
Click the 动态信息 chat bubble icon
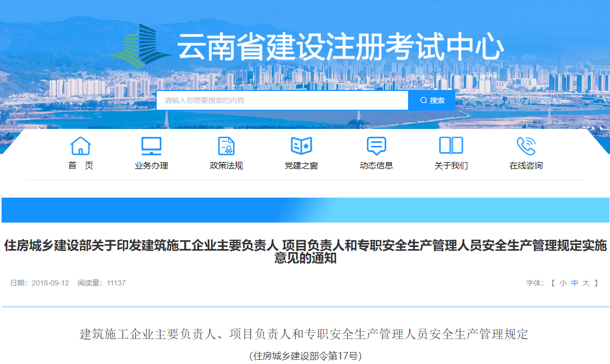point(376,146)
